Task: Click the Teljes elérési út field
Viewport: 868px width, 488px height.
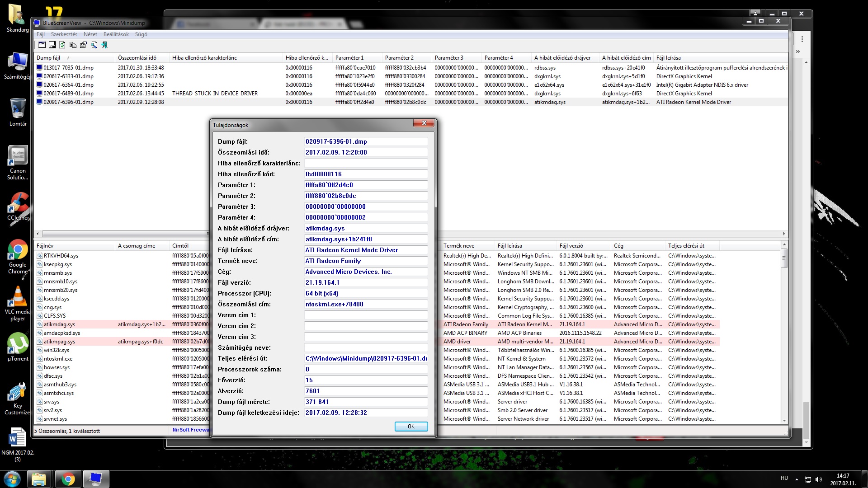Action: pos(366,358)
